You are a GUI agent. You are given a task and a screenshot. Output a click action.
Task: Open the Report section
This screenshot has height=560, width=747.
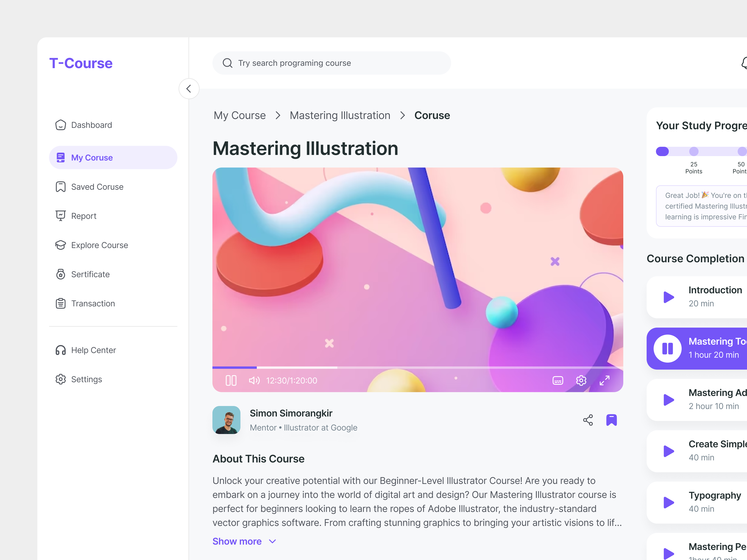tap(83, 216)
